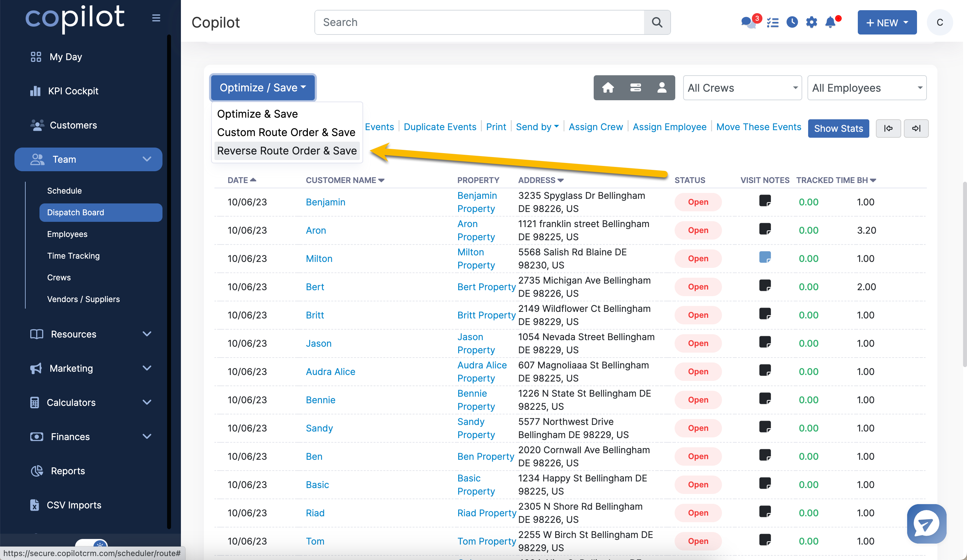Open visit note icon for Audra Alice

pos(765,370)
